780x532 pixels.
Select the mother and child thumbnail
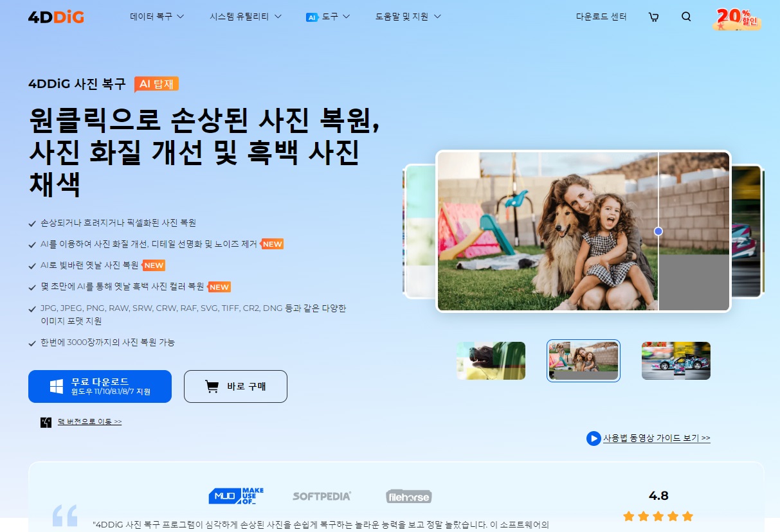(x=583, y=360)
